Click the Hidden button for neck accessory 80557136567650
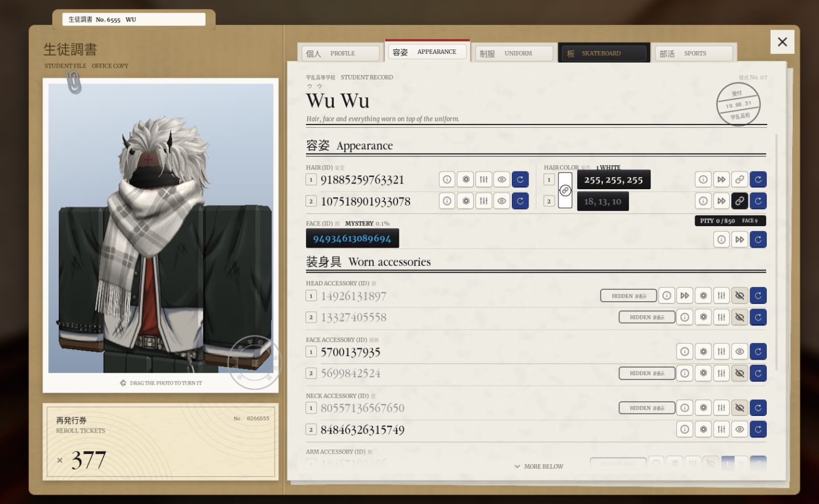 [x=647, y=408]
